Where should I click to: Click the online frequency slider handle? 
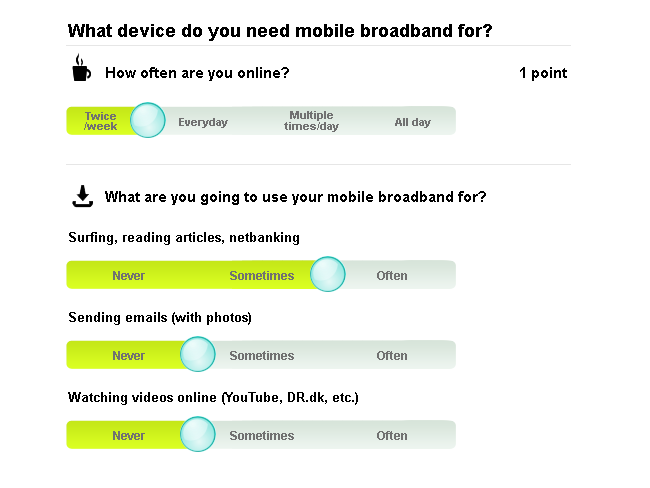point(148,121)
